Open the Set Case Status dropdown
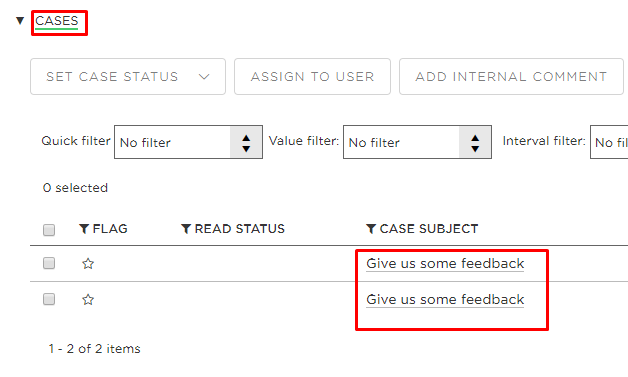 128,77
